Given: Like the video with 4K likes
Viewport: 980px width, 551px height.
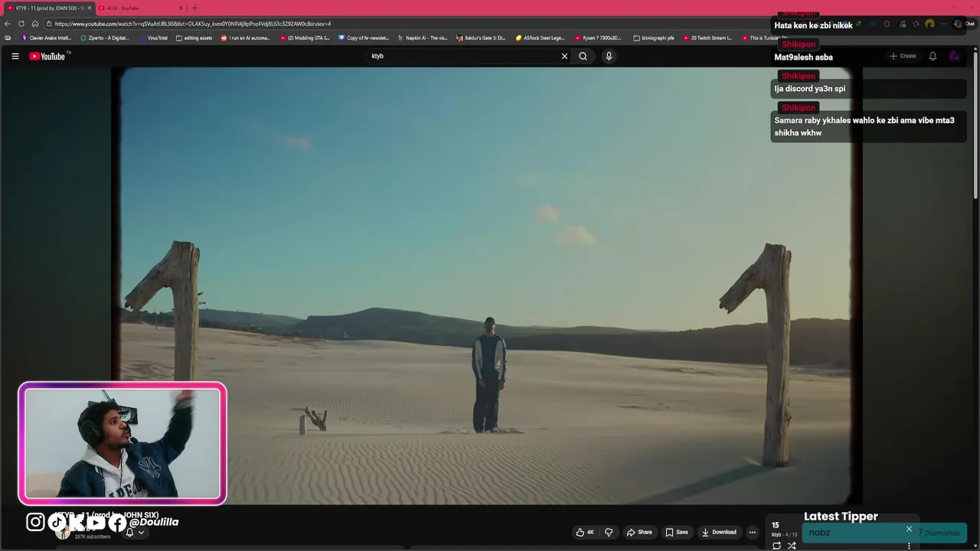Looking at the screenshot, I should (x=585, y=532).
